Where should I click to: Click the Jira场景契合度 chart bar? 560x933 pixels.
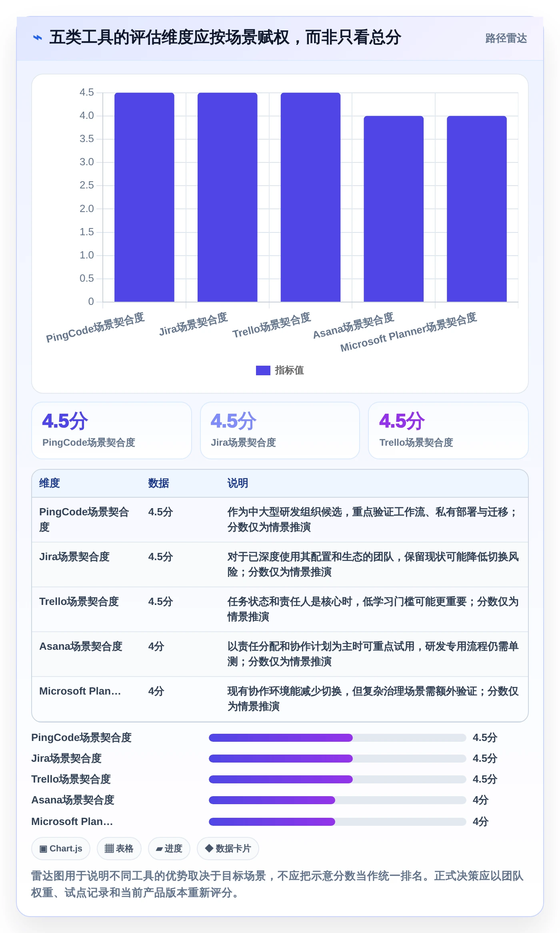[227, 197]
